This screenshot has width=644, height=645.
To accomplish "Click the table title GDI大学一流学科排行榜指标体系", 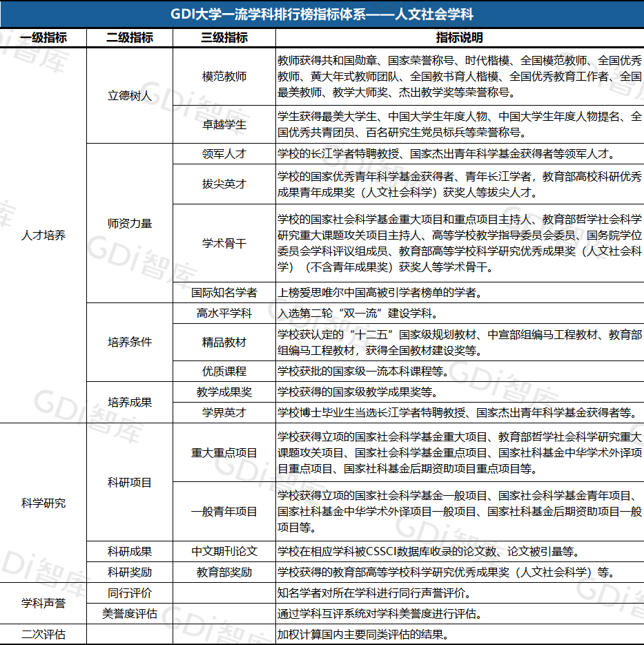I will click(322, 14).
